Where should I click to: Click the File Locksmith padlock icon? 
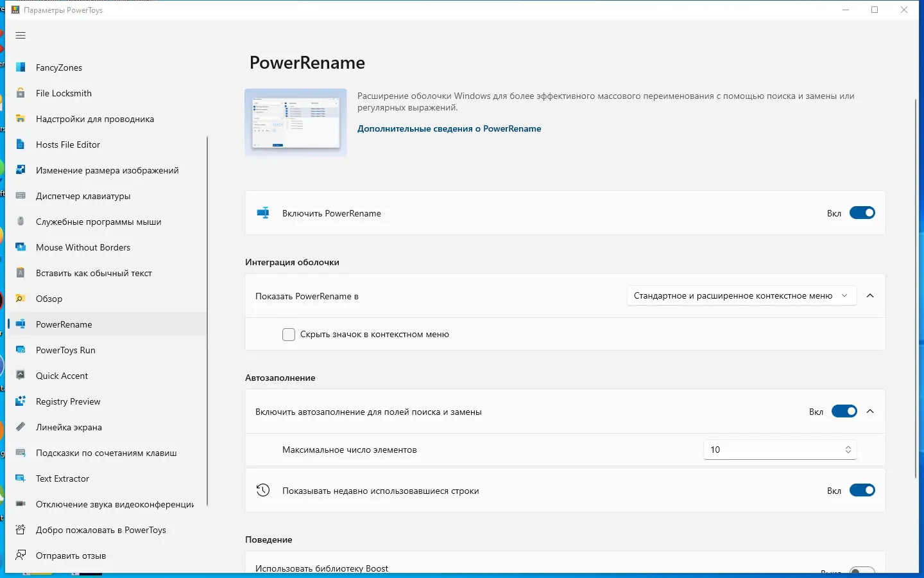coord(21,93)
